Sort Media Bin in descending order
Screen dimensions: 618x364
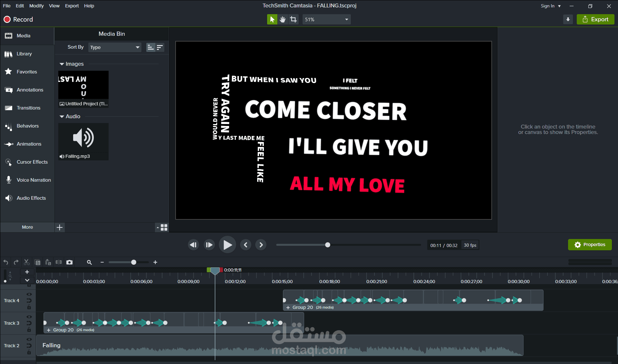(x=160, y=47)
